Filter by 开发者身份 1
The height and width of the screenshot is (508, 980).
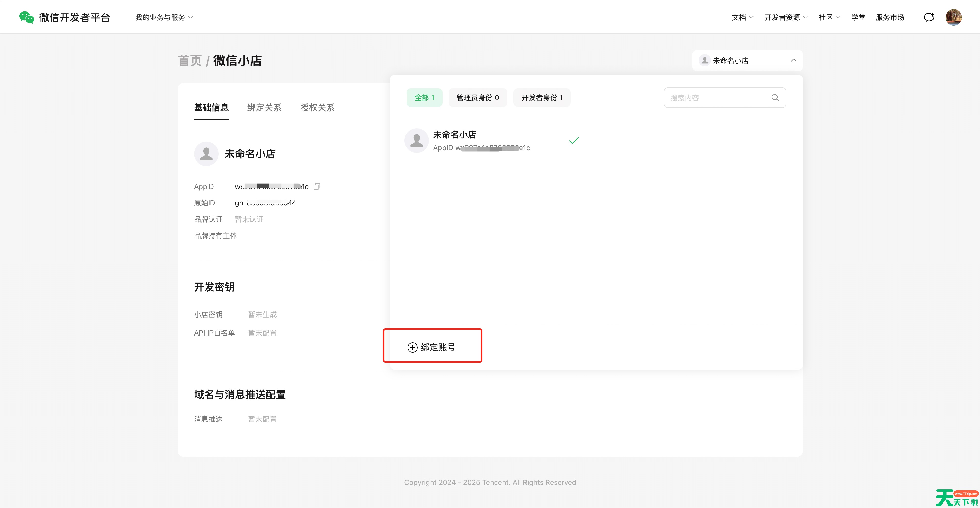[542, 98]
